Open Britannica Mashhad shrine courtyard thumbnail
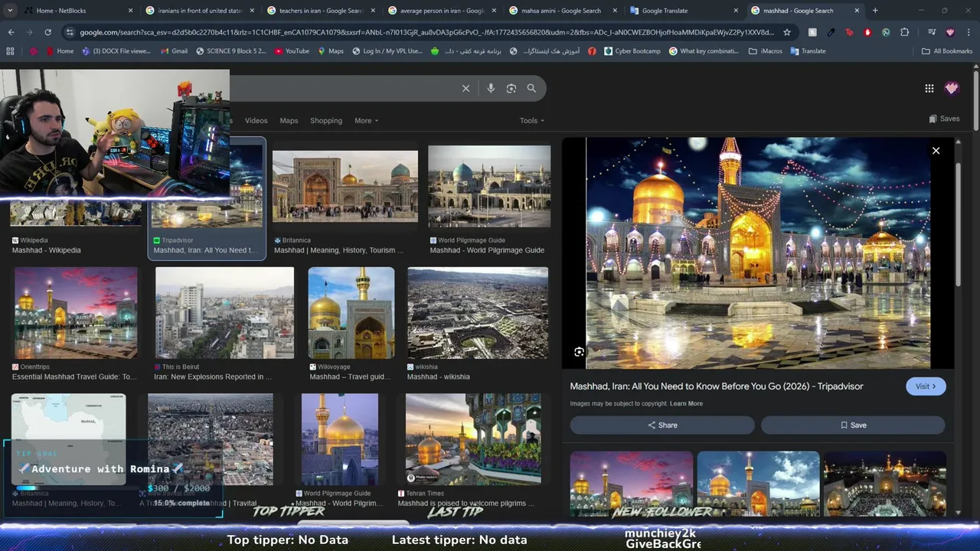The image size is (980, 551). pyautogui.click(x=345, y=188)
